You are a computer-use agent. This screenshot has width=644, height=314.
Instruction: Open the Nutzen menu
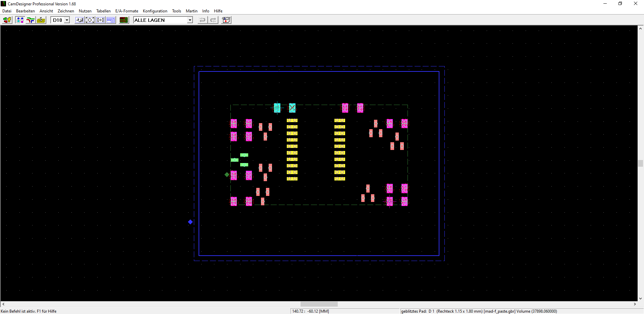pyautogui.click(x=85, y=11)
